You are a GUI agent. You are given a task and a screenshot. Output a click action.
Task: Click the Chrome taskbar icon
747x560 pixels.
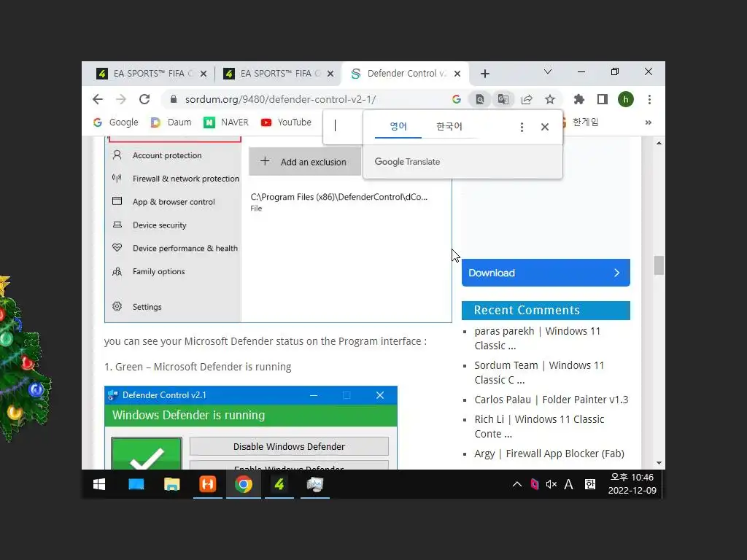click(x=244, y=484)
